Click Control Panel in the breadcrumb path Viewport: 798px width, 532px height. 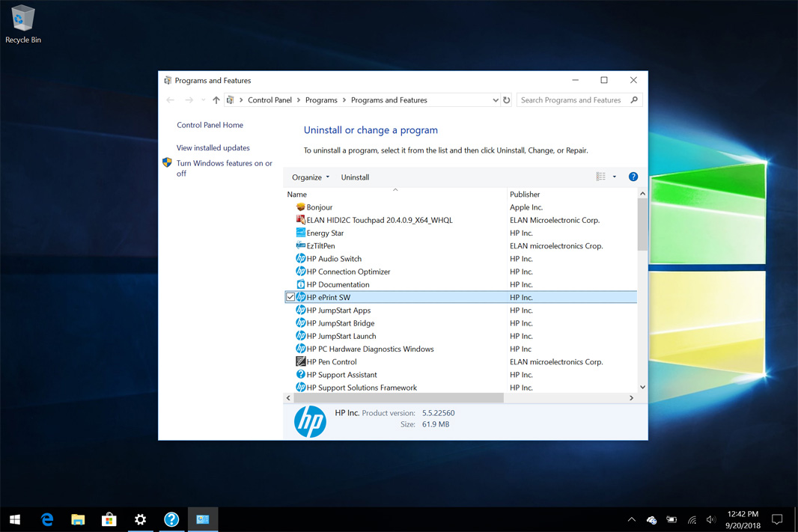[269, 100]
